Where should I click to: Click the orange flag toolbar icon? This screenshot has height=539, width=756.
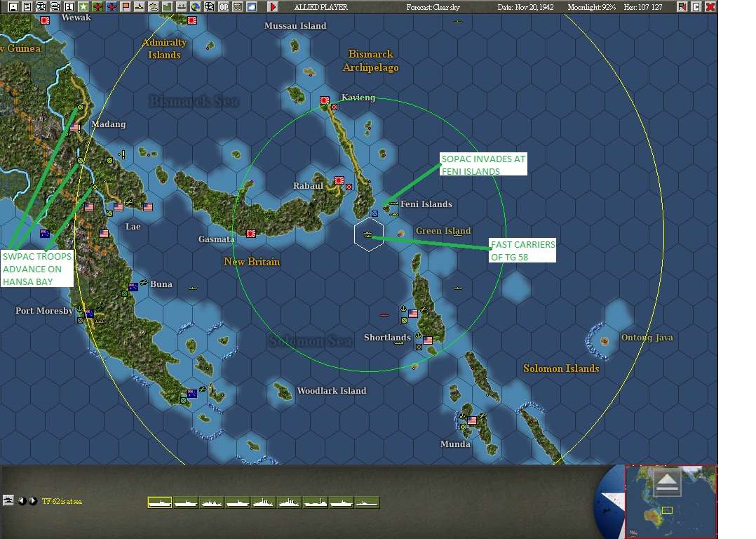pos(126,7)
